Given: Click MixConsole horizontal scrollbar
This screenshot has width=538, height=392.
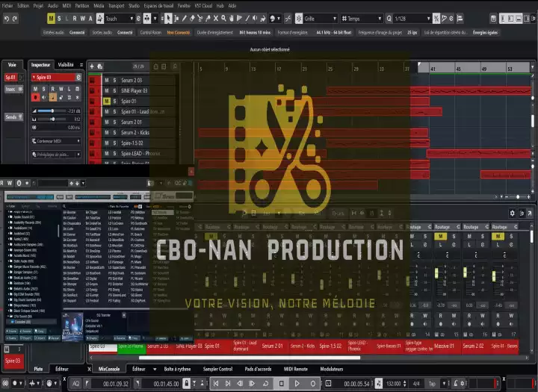Looking at the screenshot, I should (250, 358).
